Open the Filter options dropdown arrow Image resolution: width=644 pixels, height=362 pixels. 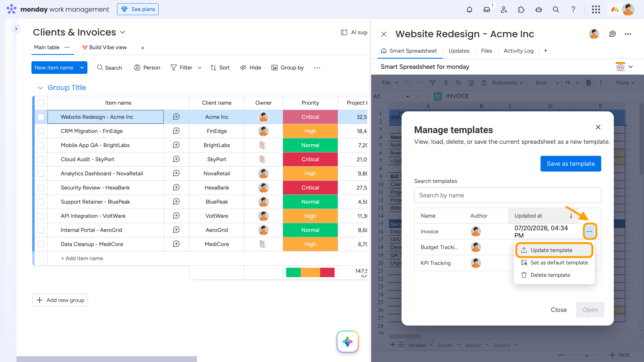click(200, 68)
